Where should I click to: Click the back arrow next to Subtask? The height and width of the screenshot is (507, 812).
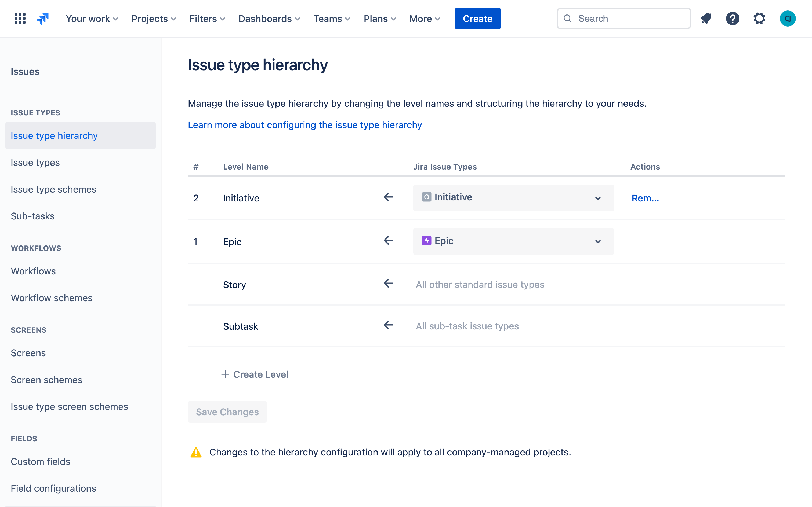point(388,325)
